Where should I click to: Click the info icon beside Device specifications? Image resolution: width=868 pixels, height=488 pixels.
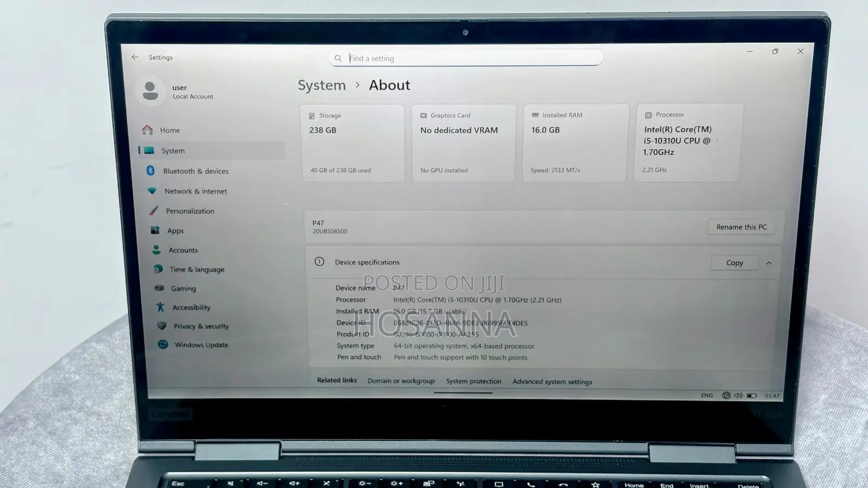click(320, 262)
